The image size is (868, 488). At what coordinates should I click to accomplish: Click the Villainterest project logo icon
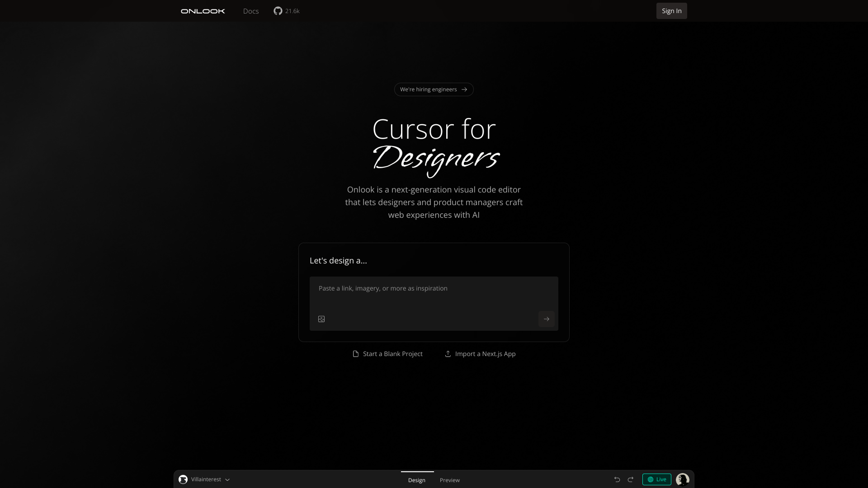pyautogui.click(x=183, y=479)
